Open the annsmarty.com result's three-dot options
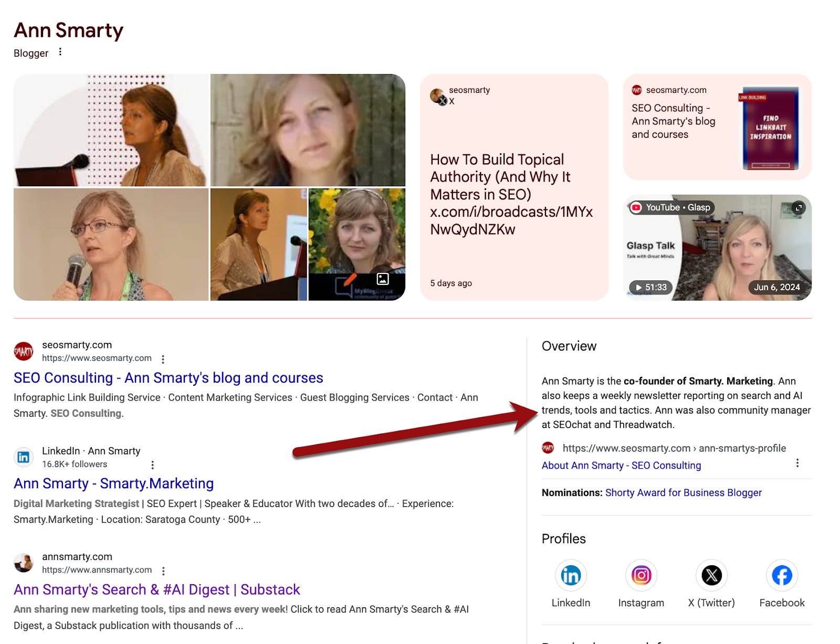This screenshot has height=644, width=840. click(163, 571)
